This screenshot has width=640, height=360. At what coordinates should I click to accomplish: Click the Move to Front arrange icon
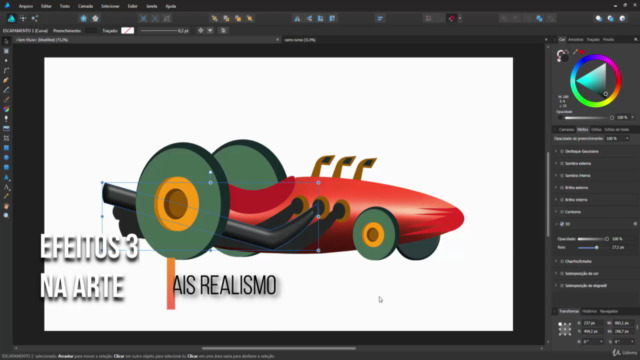coord(250,18)
